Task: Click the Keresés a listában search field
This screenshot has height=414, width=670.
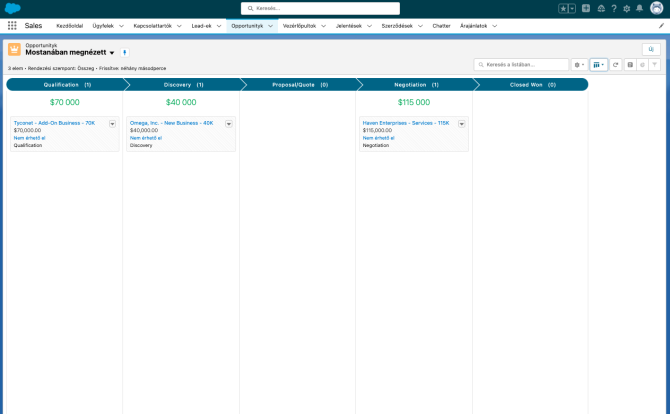Action: (524, 64)
